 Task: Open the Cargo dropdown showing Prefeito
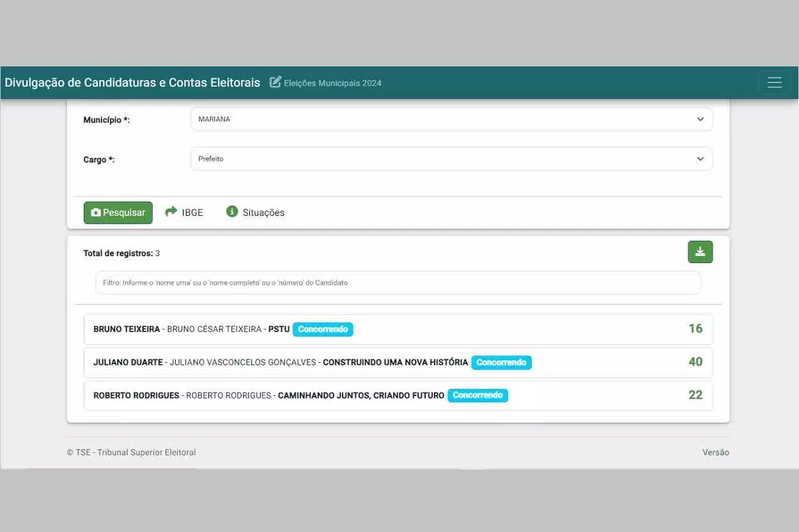tap(451, 159)
